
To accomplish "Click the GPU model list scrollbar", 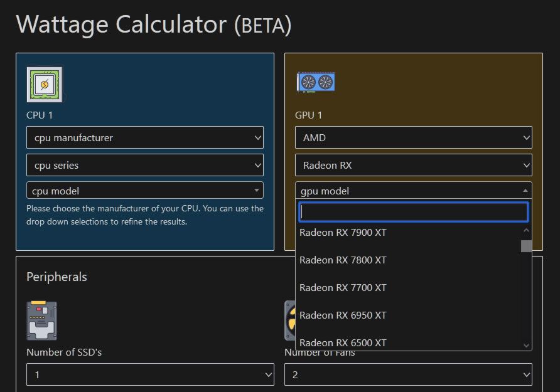I will (x=526, y=246).
